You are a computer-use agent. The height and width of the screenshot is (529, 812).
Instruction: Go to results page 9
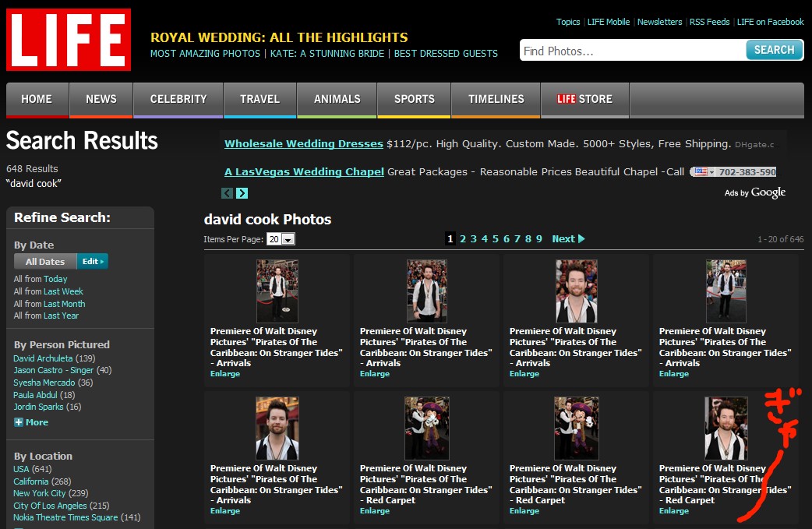(x=539, y=238)
